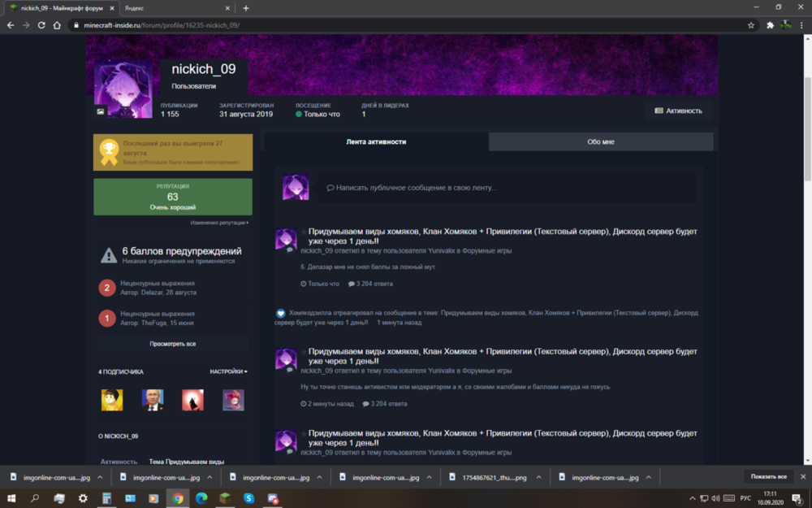Click the Тема Придумываем виды link

[x=187, y=462]
